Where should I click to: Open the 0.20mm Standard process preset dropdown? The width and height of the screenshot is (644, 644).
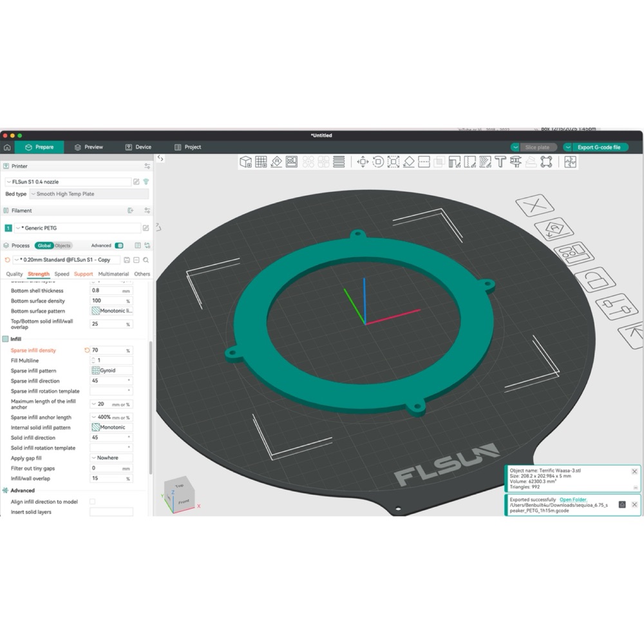coord(66,260)
